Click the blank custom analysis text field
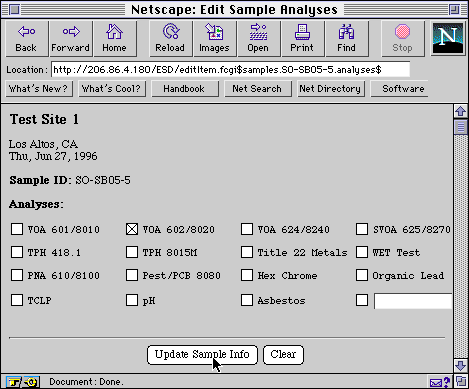This screenshot has width=469, height=389. pyautogui.click(x=413, y=301)
